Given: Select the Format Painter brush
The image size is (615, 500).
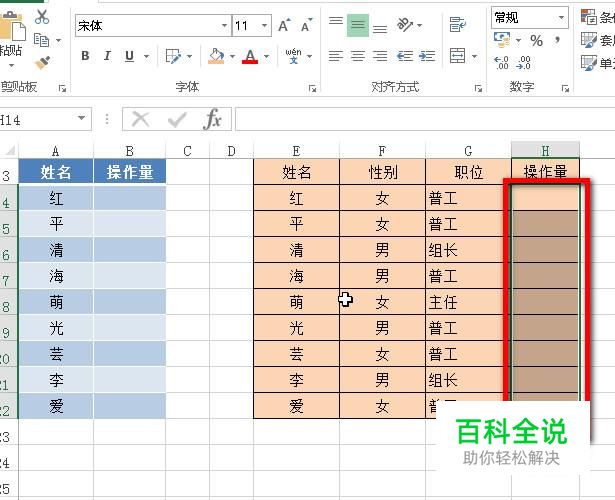Looking at the screenshot, I should click(x=42, y=63).
